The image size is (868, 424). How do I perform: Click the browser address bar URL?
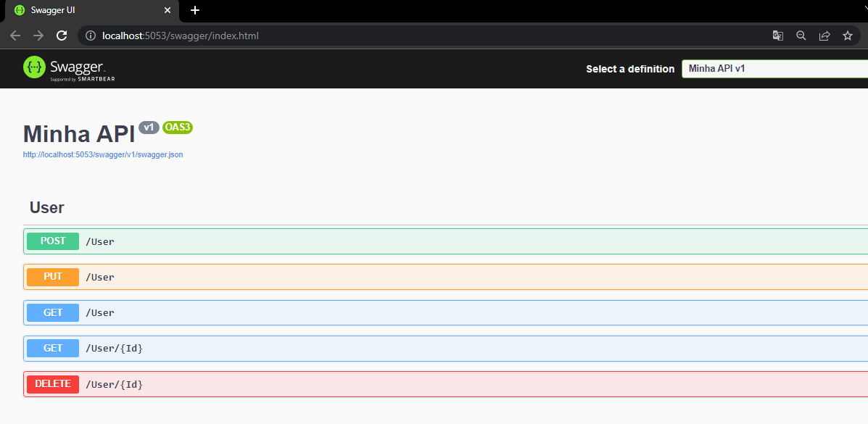(x=181, y=36)
